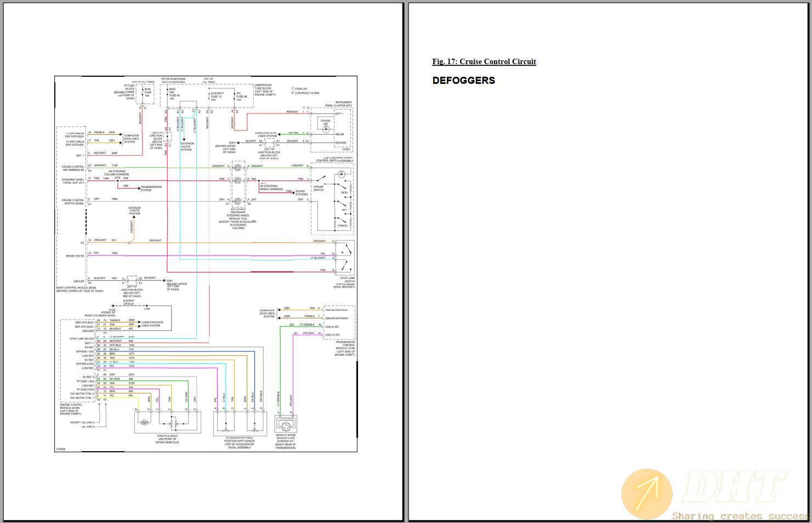The image size is (812, 523).
Task: Select the BODY CONTROL MODULE (BCM) label
Action: point(76,288)
